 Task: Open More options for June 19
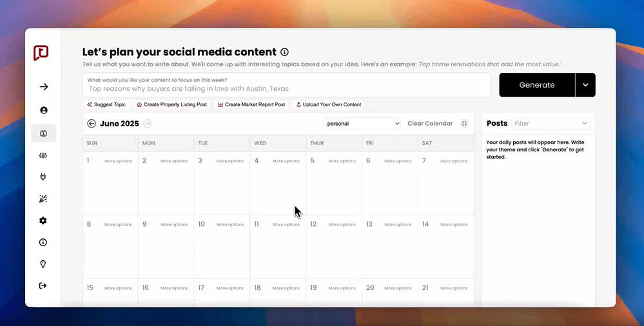(x=342, y=288)
